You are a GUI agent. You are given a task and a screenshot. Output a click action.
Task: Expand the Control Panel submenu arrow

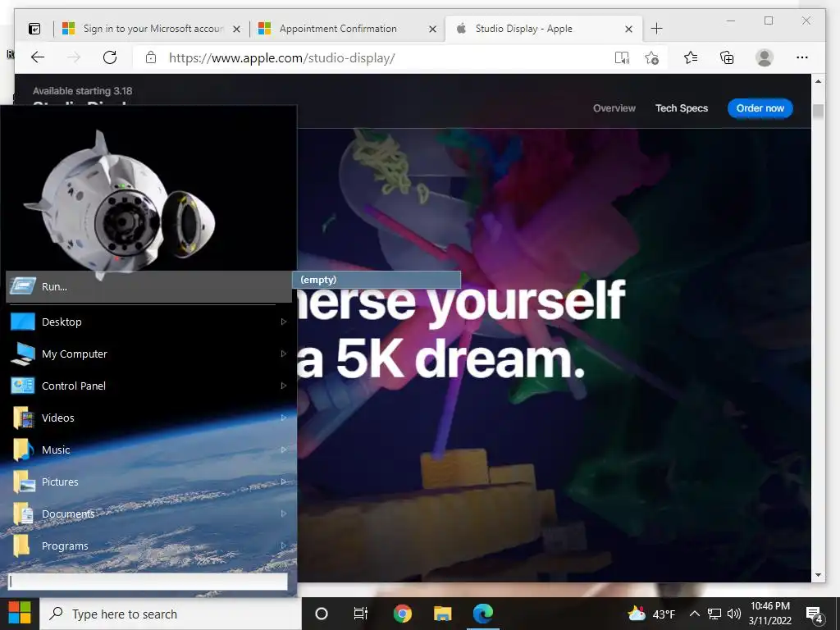pyautogui.click(x=284, y=386)
